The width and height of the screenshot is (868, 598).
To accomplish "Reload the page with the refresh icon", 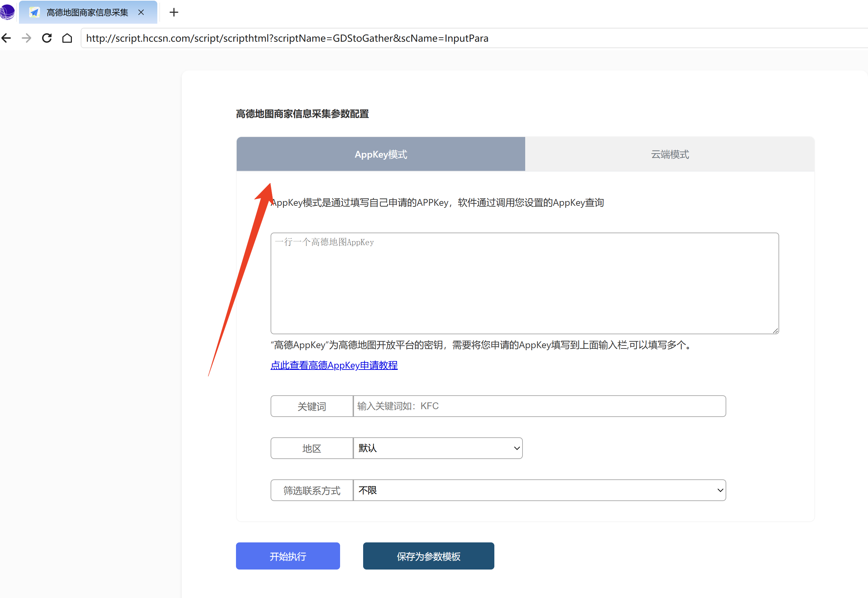I will pos(47,38).
